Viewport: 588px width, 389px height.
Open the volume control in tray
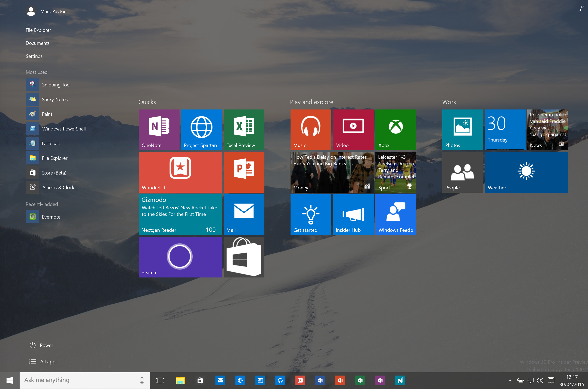click(x=540, y=380)
